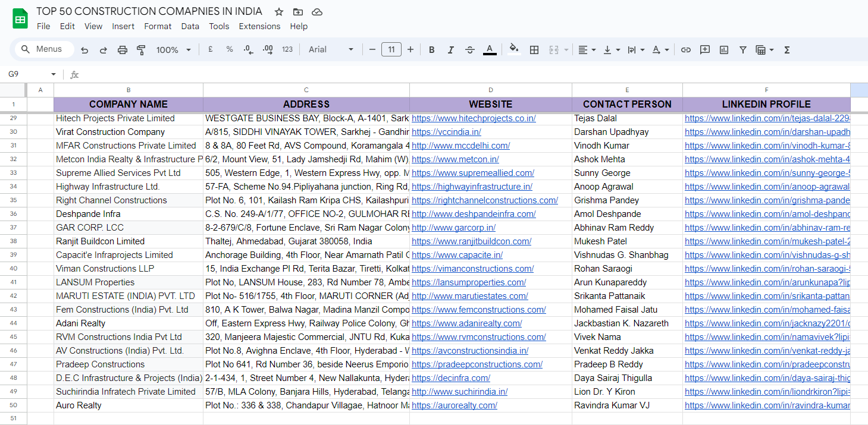Create a filter
Screen dimensions: 868x425
743,50
